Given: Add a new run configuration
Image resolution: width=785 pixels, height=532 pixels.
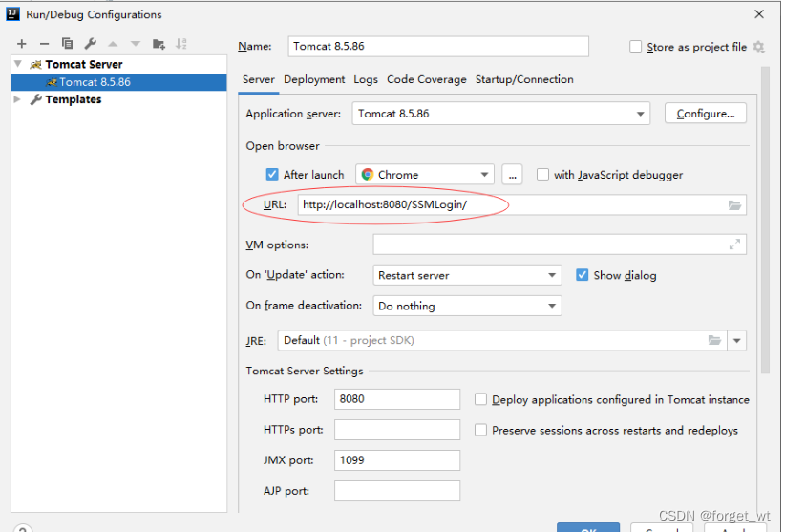Looking at the screenshot, I should (x=22, y=44).
